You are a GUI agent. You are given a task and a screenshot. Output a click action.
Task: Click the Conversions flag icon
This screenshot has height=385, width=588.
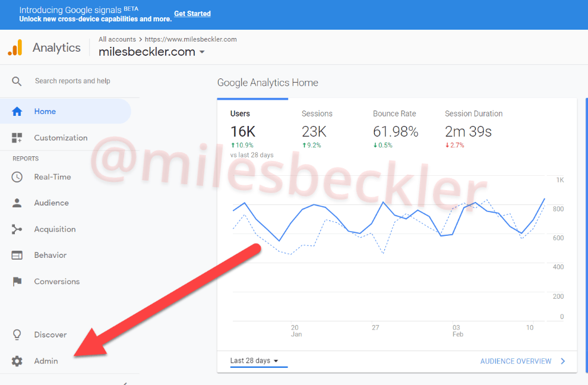coord(17,282)
